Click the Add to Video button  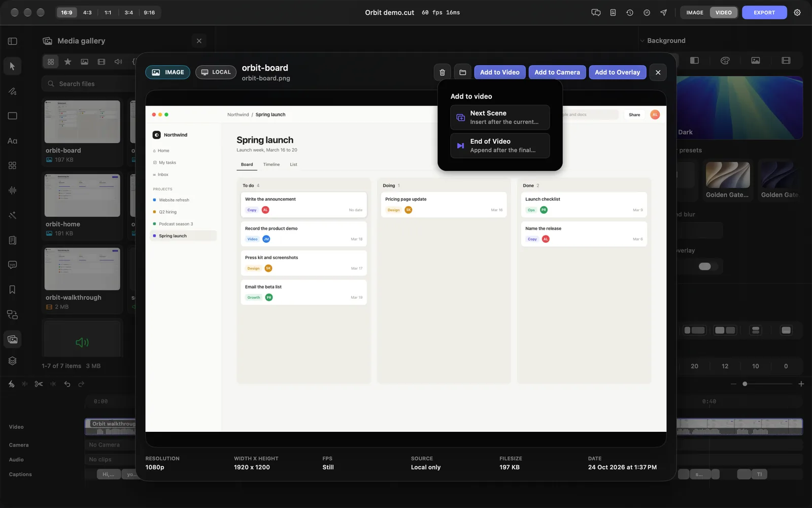500,72
